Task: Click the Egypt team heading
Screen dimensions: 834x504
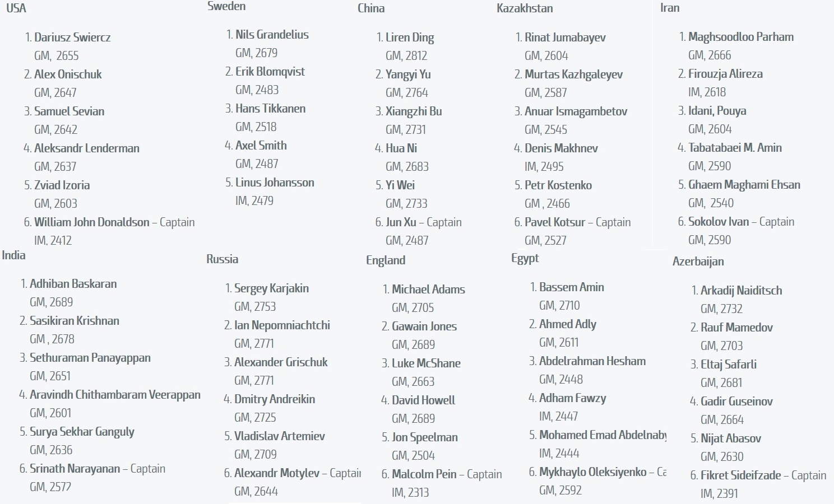Action: [x=525, y=258]
